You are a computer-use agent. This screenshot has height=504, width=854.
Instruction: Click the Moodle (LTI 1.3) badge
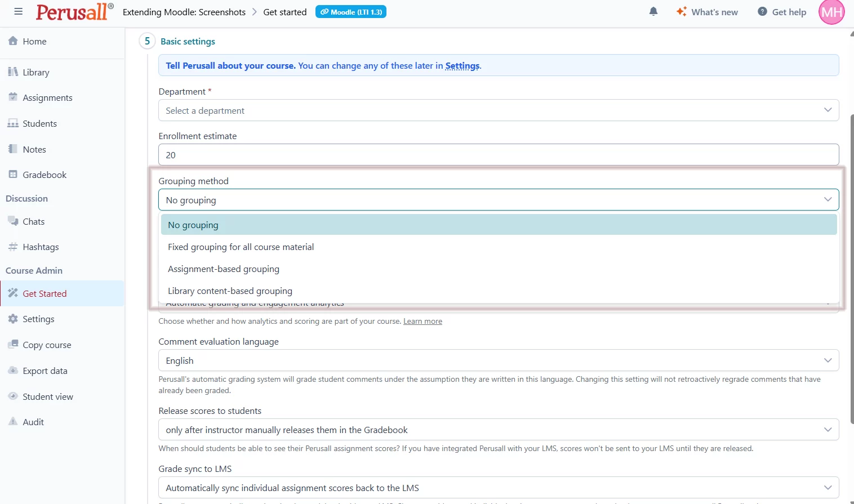(x=351, y=12)
